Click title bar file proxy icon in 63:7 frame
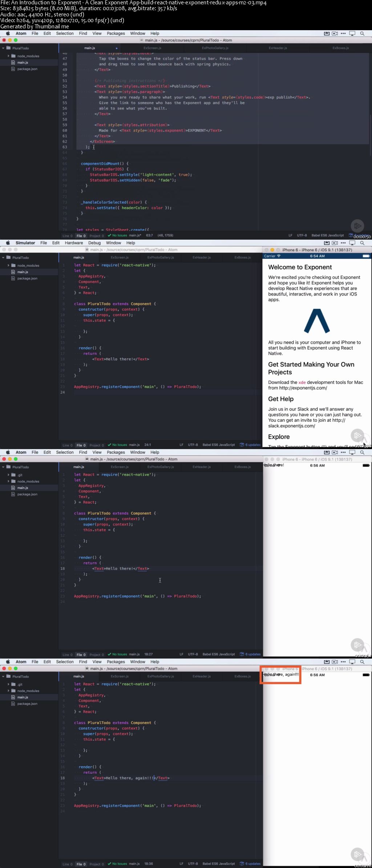The height and width of the screenshot is (868, 372). coord(142,40)
